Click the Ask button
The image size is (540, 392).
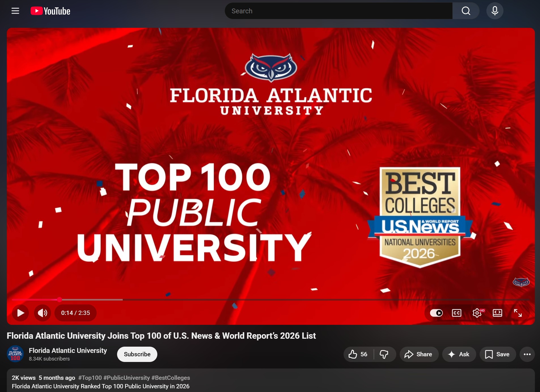tap(459, 354)
